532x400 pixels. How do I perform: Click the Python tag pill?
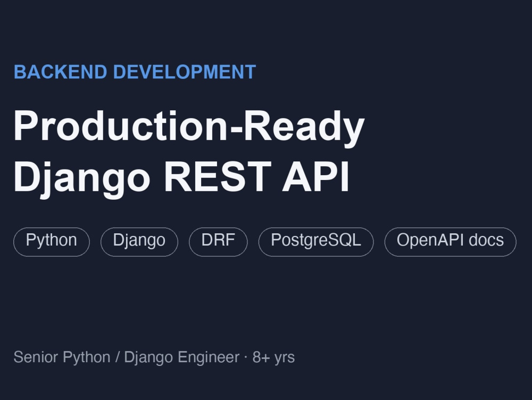point(52,242)
